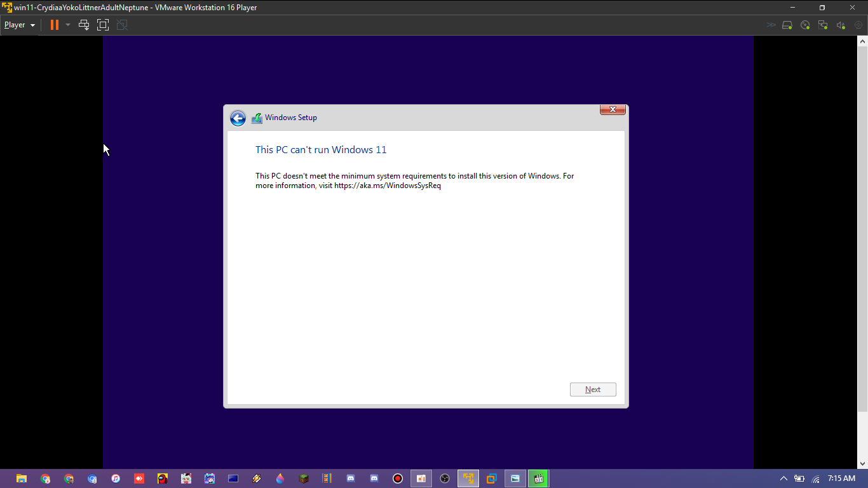Image resolution: width=868 pixels, height=488 pixels.
Task: Open the Player menu
Action: (19, 25)
